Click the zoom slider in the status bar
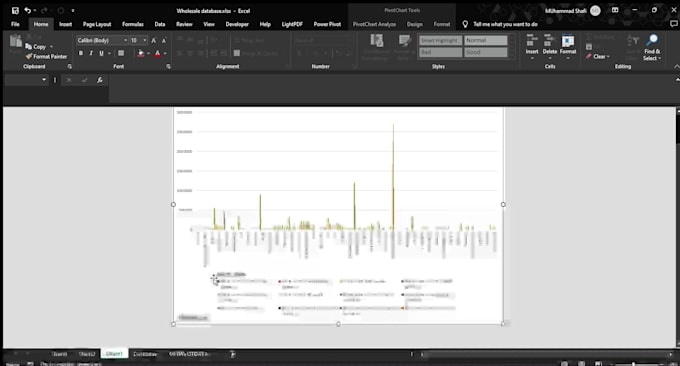 [633, 363]
